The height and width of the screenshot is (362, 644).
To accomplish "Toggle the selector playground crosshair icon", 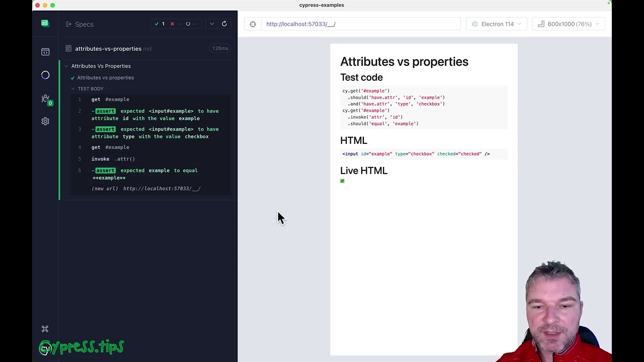I will pyautogui.click(x=253, y=24).
